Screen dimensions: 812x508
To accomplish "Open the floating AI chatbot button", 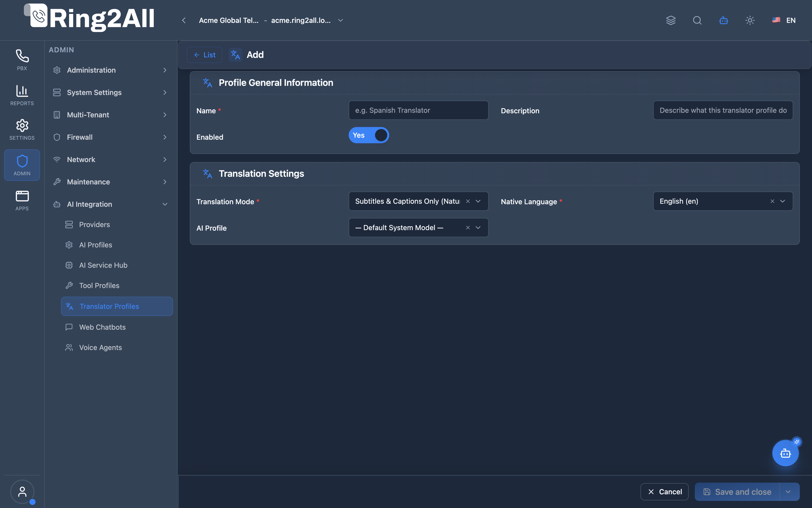I will 786,453.
